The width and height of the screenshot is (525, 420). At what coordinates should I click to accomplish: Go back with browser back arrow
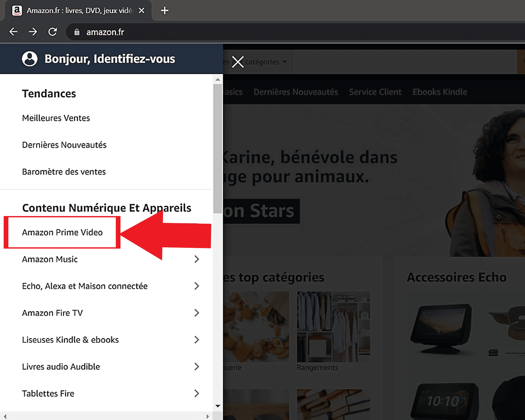13,32
